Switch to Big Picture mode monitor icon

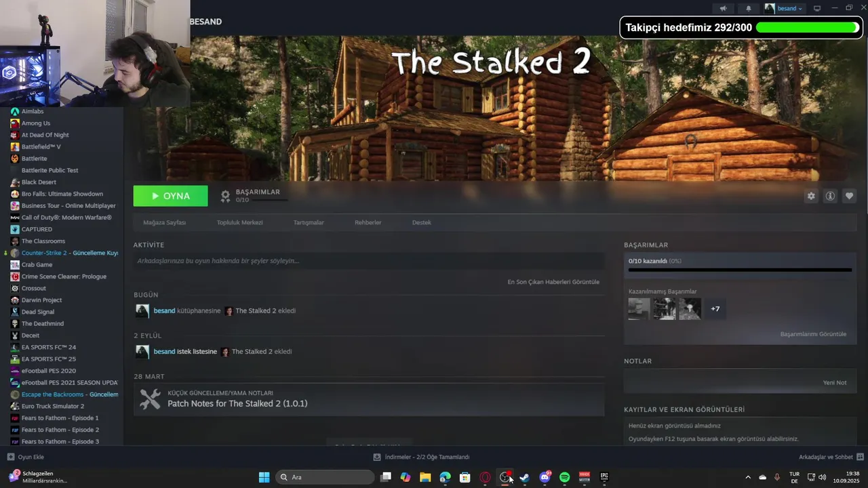point(817,8)
